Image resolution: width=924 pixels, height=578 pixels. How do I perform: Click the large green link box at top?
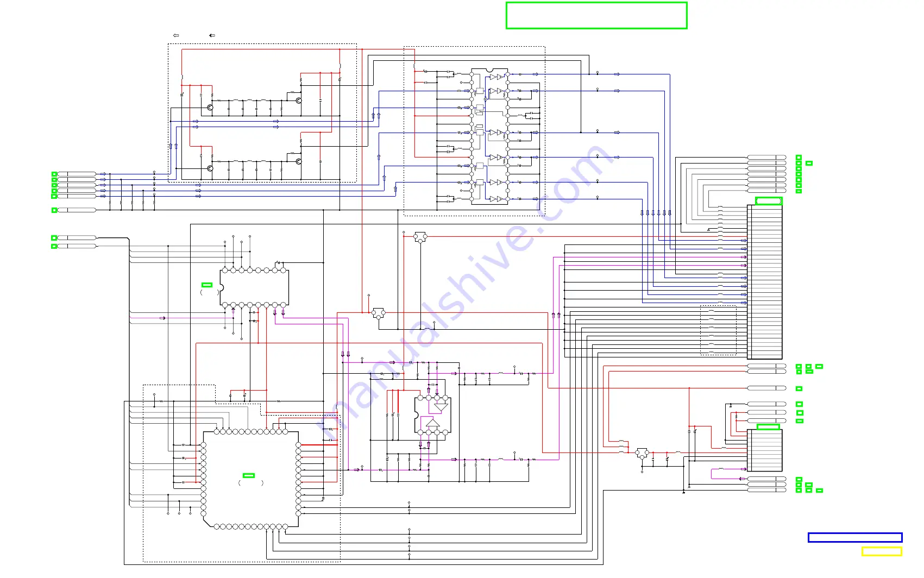click(596, 15)
